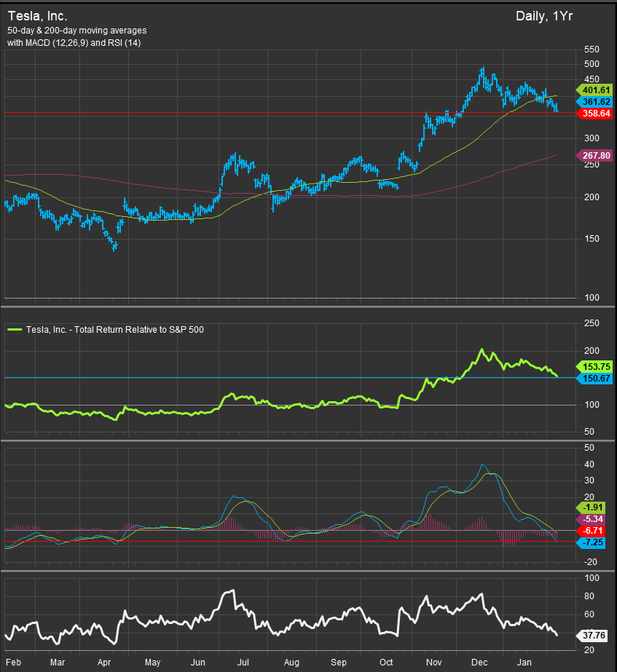This screenshot has height=672, width=617.
Task: Click the Nov label on the time axis
Action: [x=434, y=662]
